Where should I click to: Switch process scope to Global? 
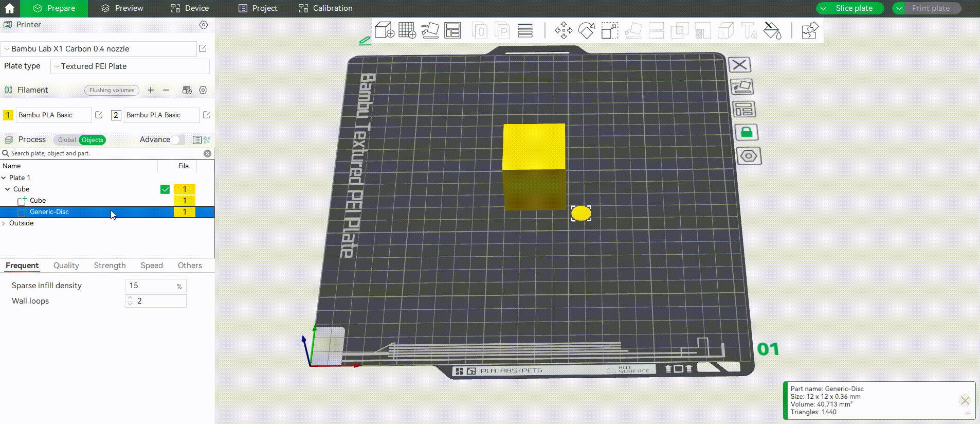[67, 140]
